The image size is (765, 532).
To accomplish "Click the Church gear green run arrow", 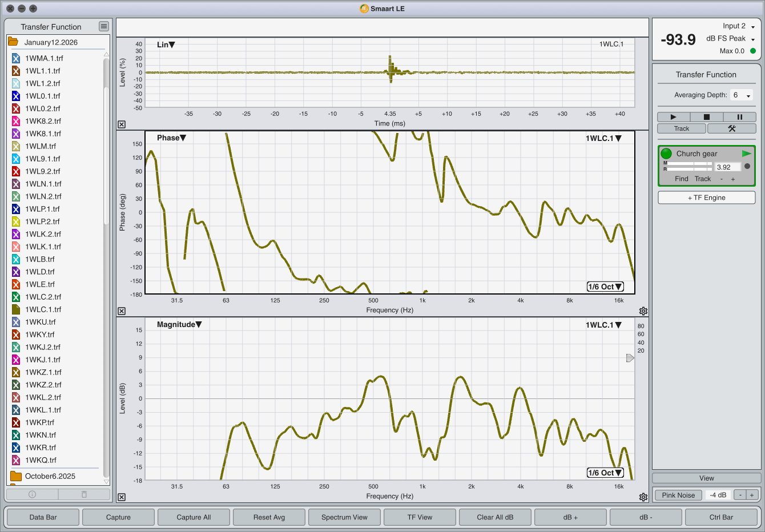I will [x=746, y=154].
